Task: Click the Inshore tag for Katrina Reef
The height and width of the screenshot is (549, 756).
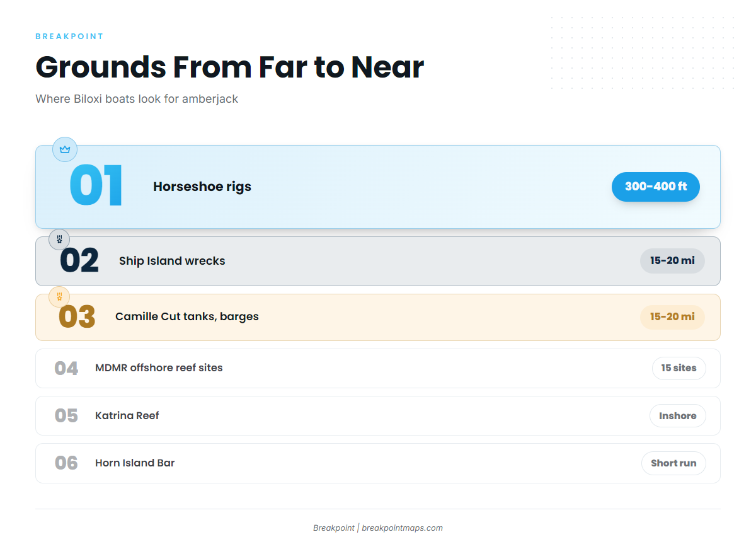Action: click(x=677, y=416)
